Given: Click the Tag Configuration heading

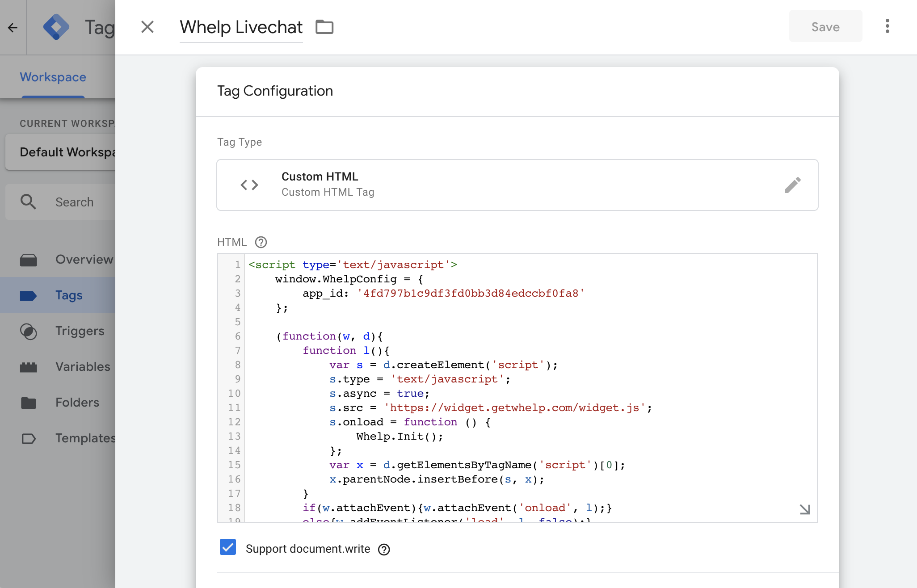Looking at the screenshot, I should pos(275,91).
